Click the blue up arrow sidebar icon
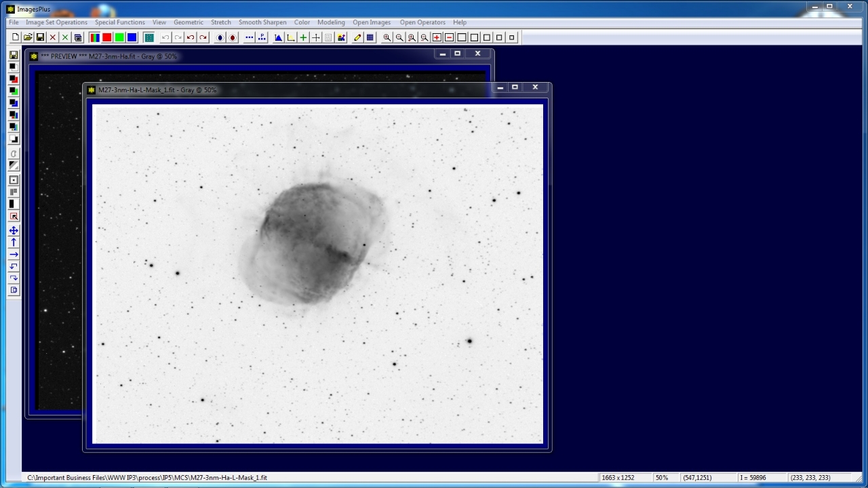The width and height of the screenshot is (868, 488). point(14,242)
